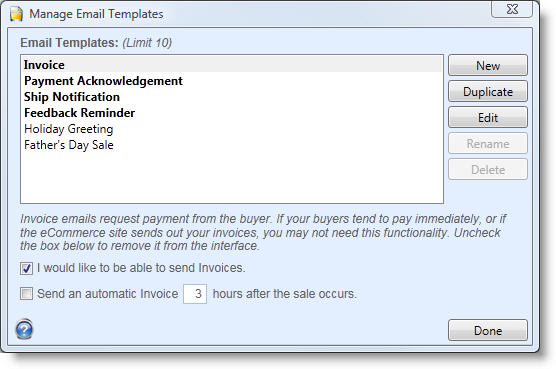
Task: Close the Manage Email Templates dialog
Action: [x=512, y=9]
